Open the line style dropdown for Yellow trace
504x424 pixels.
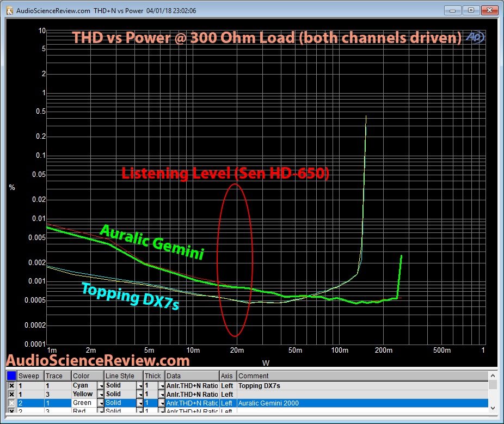(x=140, y=395)
